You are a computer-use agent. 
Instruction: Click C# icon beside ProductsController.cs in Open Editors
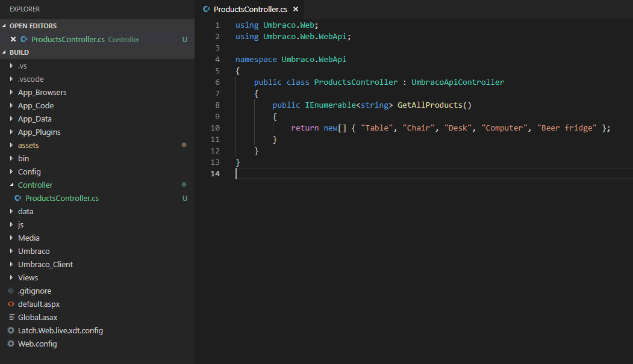[x=24, y=39]
